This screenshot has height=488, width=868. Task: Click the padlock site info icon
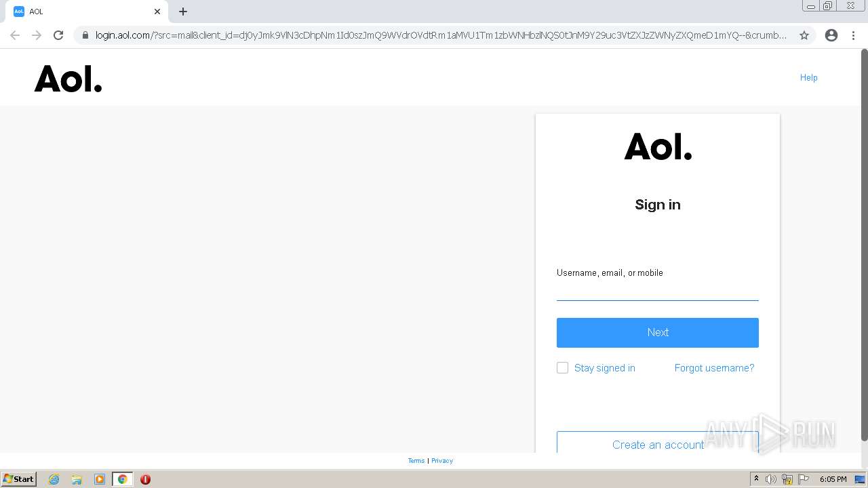click(85, 35)
